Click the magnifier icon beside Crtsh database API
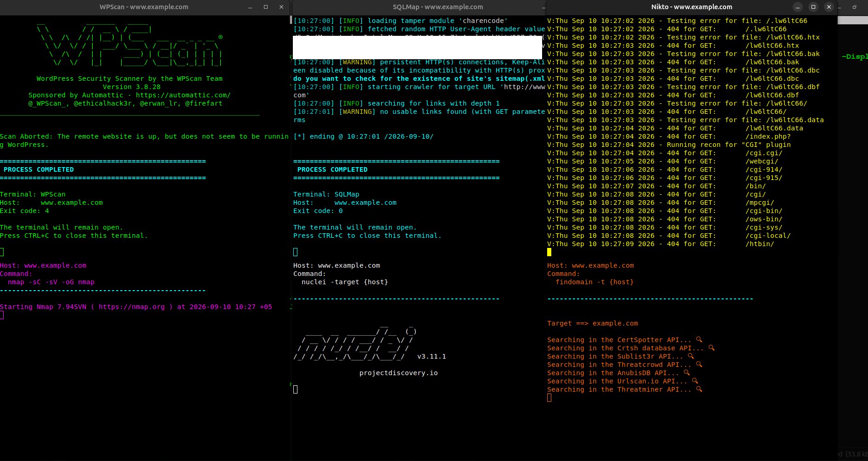The width and height of the screenshot is (868, 461). (711, 348)
